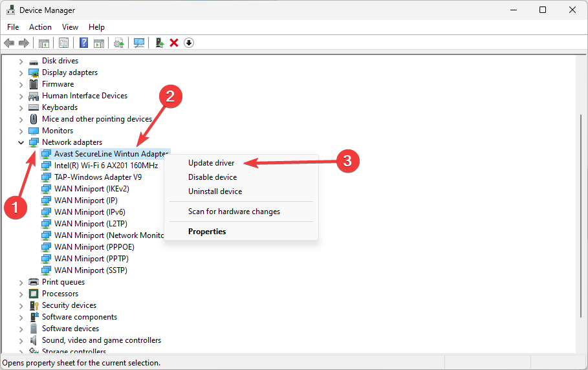588x370 pixels.
Task: Expand the Display adapters node
Action: (x=21, y=73)
